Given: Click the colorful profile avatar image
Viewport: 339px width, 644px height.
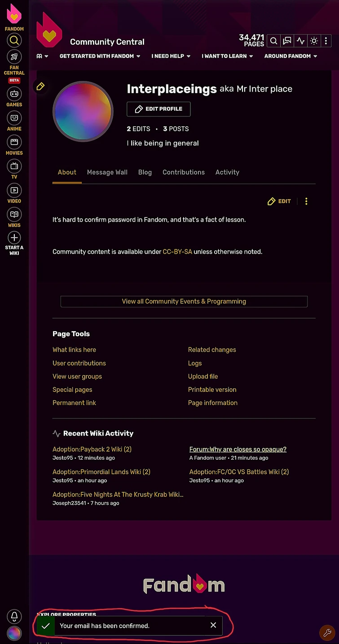Looking at the screenshot, I should click(x=83, y=111).
